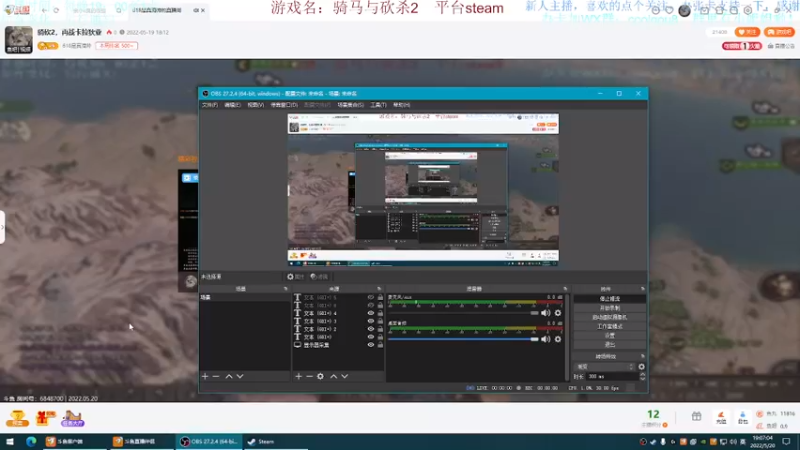Screen dimensions: 800x450
Task: Open OBS 视图(V) menu
Action: click(256, 105)
